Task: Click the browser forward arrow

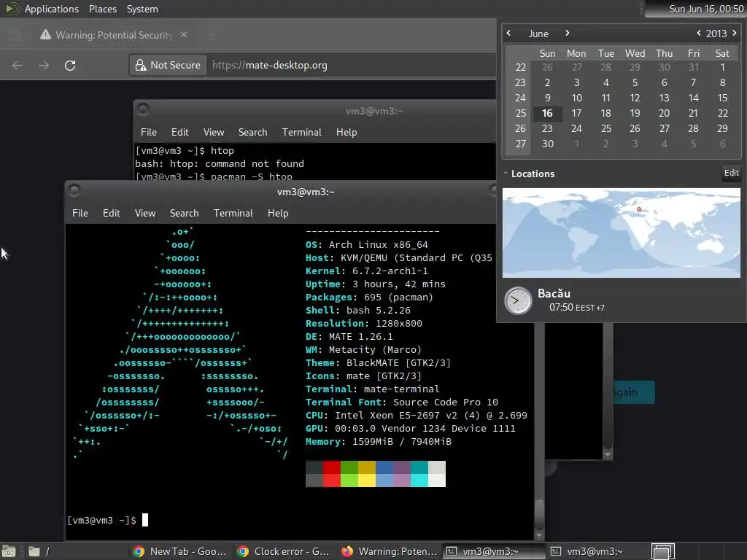Action: point(44,65)
